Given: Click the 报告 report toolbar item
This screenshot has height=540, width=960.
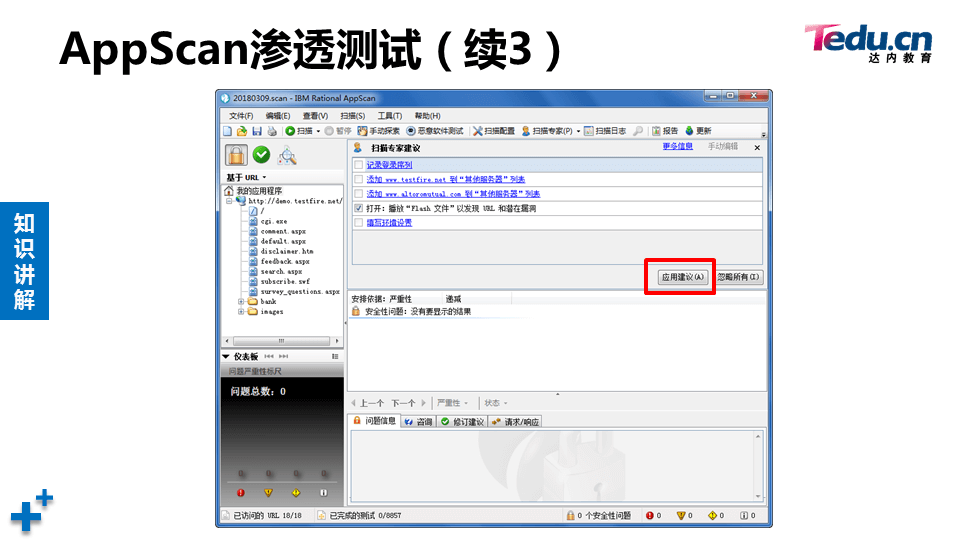Looking at the screenshot, I should point(665,131).
